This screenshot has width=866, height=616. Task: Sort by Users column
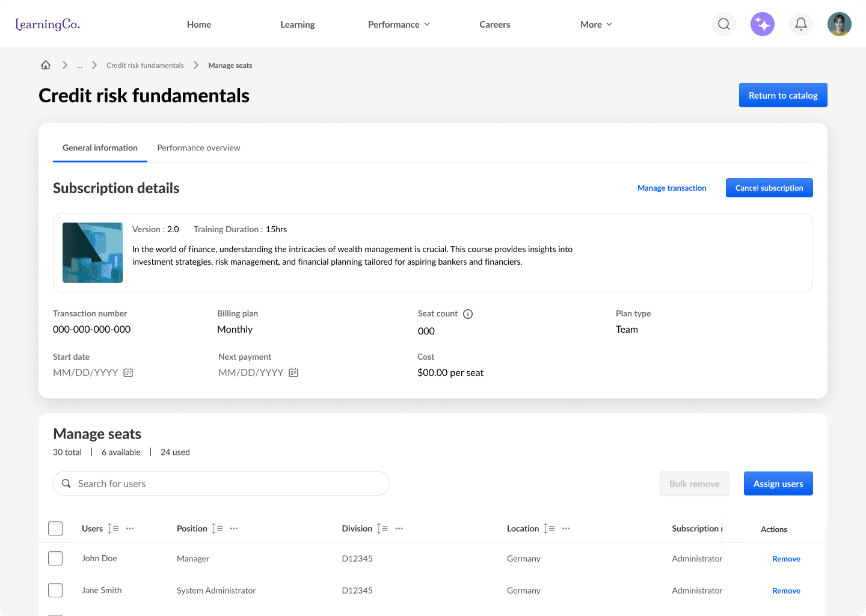[x=113, y=528]
